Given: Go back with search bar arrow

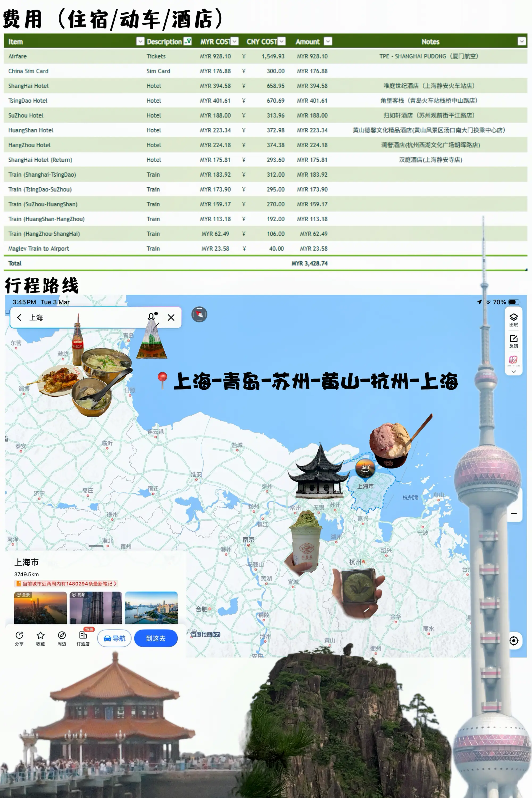Looking at the screenshot, I should coord(19,317).
